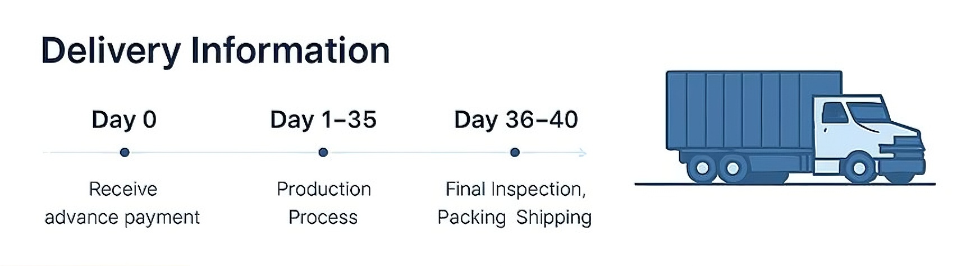Click the middle wheel of the truck
This screenshot has width=980, height=266.
click(x=732, y=168)
